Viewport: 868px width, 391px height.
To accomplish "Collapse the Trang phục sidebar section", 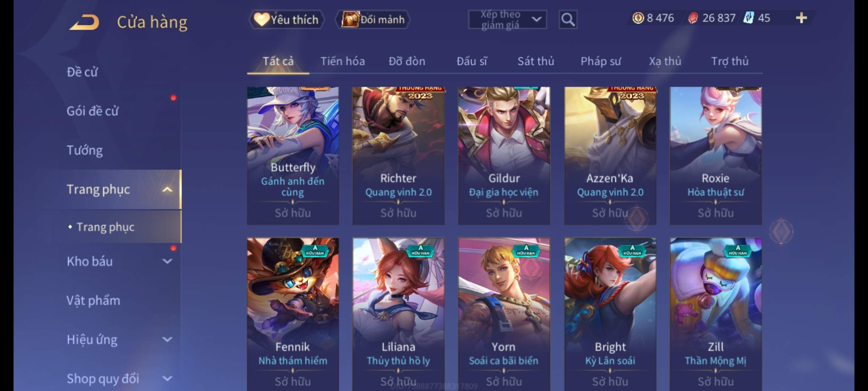I will [167, 189].
